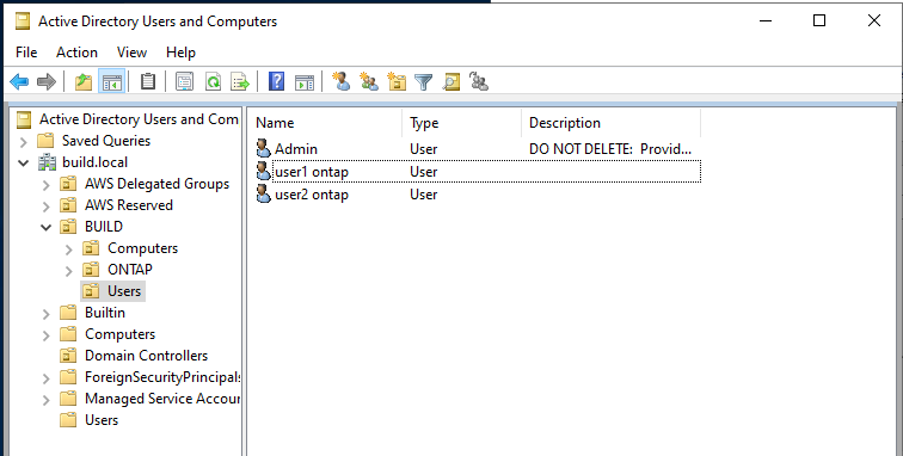
Task: Click the Find objects magnifier icon
Action: coord(451,82)
